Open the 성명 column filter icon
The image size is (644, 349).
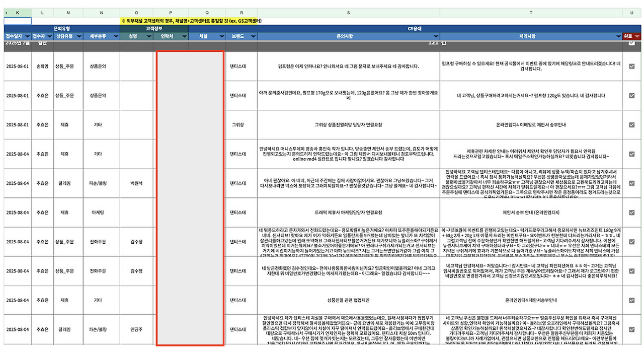point(148,35)
